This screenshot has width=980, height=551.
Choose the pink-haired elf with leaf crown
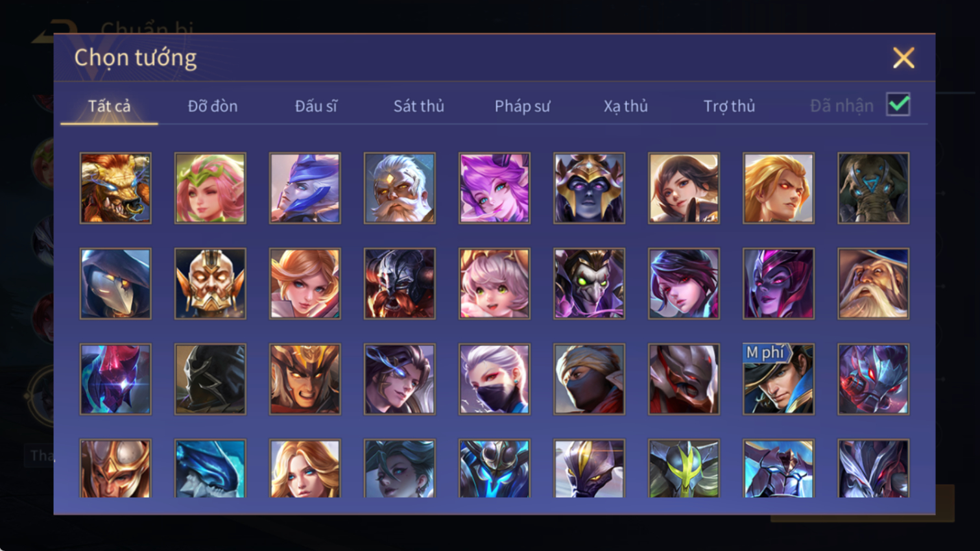click(x=210, y=188)
